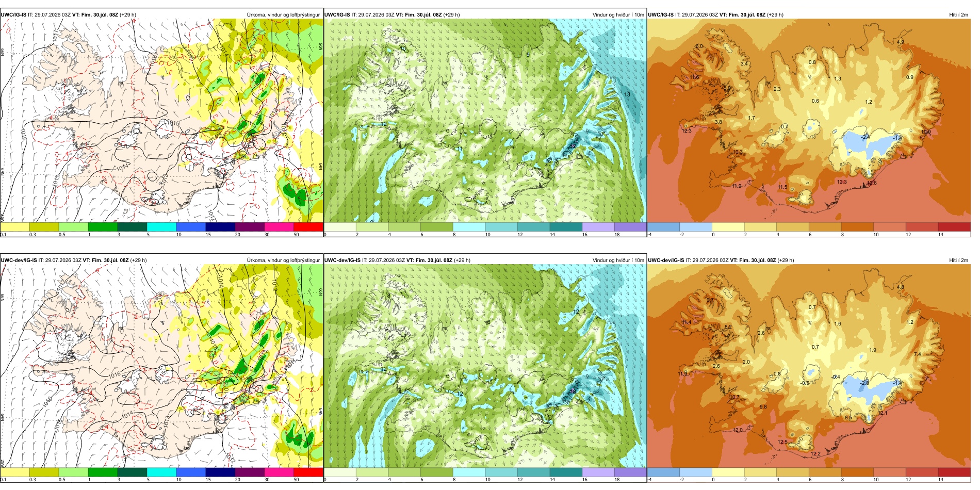Click the 'Hiti í 2m' title on the UWC-dev/IG-IS panel
Viewport: 980px width, 490px height.
(958, 260)
